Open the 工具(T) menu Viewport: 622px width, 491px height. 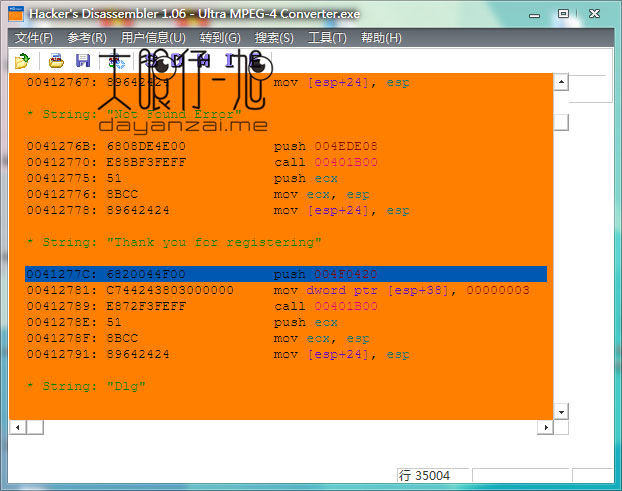(327, 38)
